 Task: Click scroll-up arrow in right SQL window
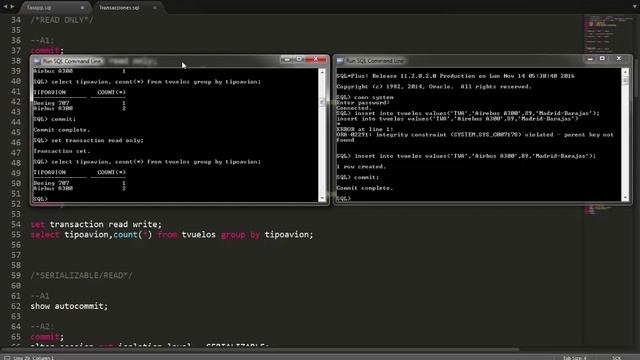pyautogui.click(x=625, y=72)
